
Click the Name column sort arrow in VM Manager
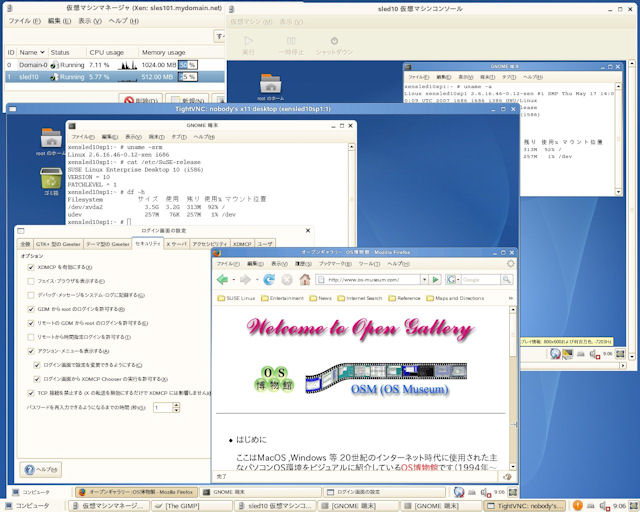[x=42, y=52]
